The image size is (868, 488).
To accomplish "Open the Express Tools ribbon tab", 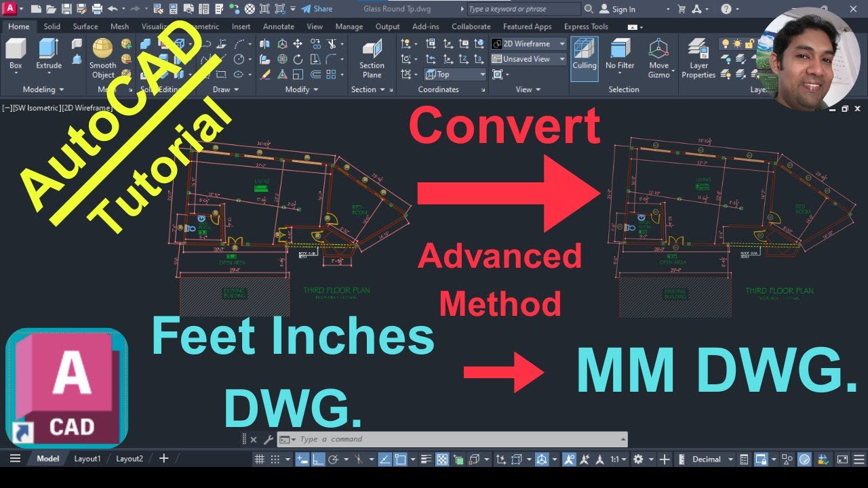I will point(586,26).
